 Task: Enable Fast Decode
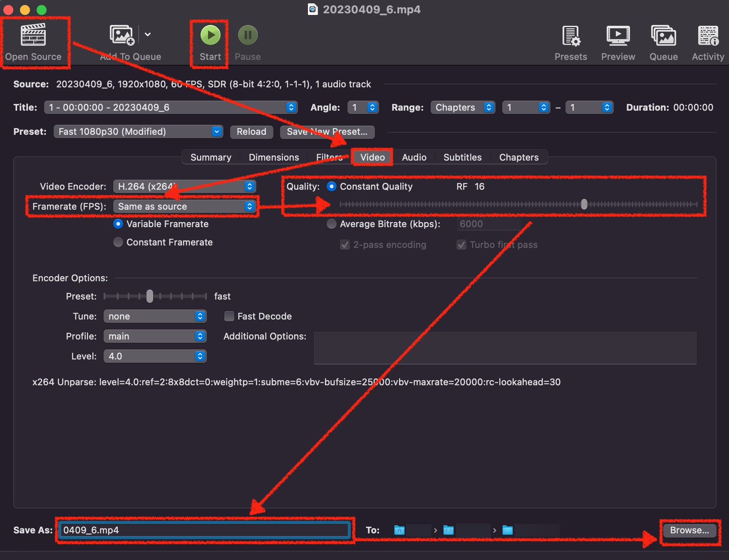click(x=229, y=316)
